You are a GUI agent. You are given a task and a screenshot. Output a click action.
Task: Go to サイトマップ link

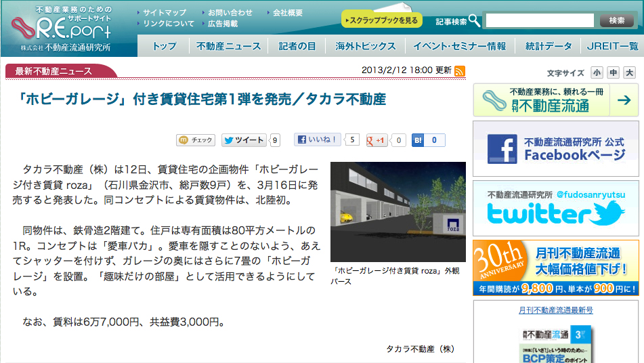[165, 13]
